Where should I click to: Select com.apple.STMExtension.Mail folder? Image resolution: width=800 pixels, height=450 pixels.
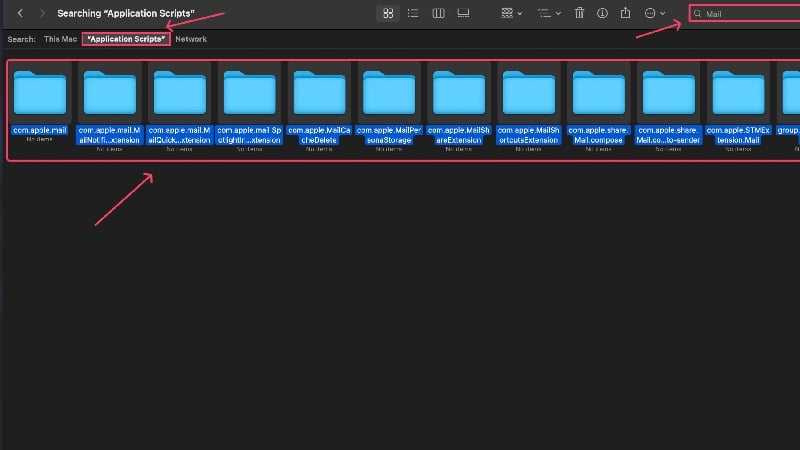click(x=738, y=107)
